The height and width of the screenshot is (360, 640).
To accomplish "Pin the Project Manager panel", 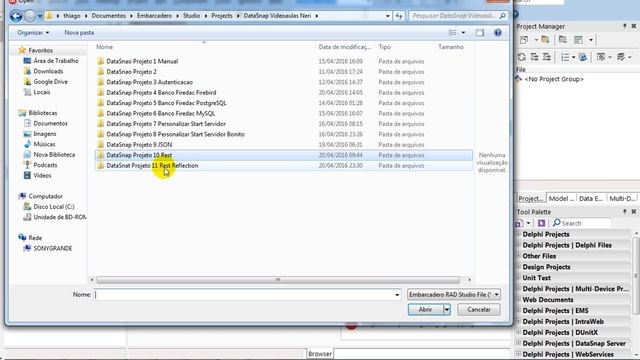I will point(624,26).
